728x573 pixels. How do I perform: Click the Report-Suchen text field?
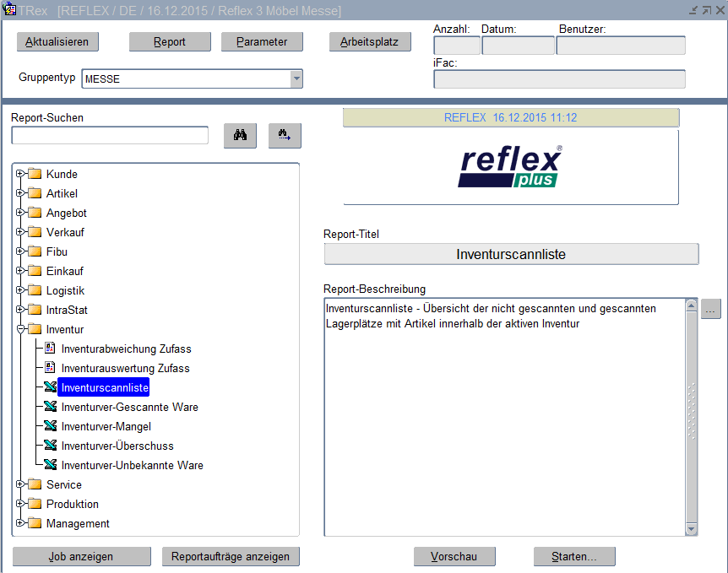[110, 135]
